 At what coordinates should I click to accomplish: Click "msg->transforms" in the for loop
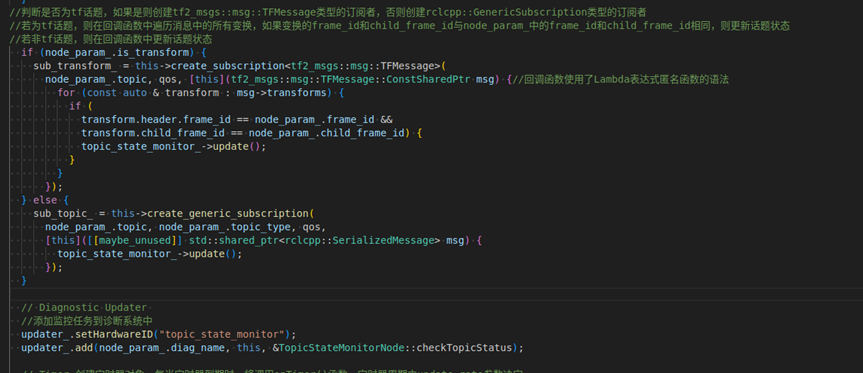click(281, 93)
